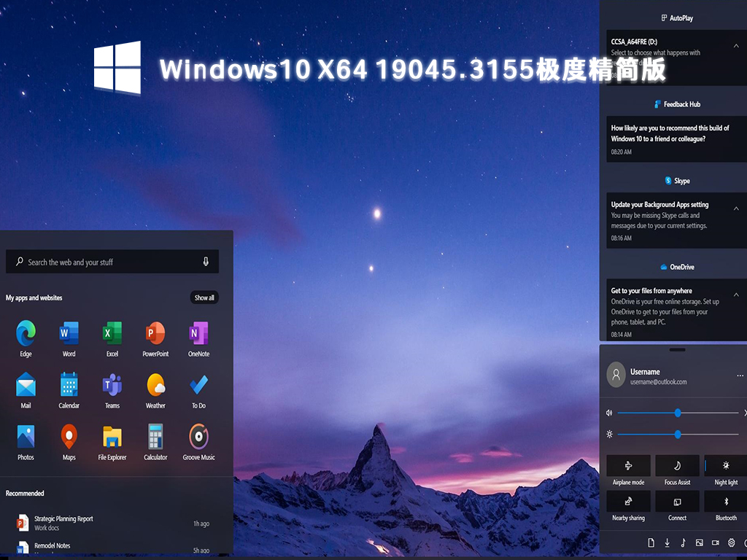Open Documents folder icon in quick panel footer
Screen dimensions: 747x560
pyautogui.click(x=651, y=542)
